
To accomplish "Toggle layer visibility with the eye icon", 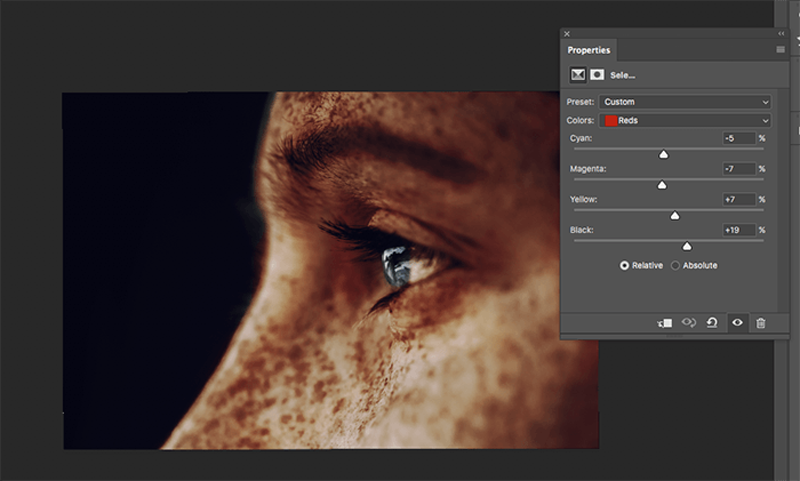I will tap(737, 322).
